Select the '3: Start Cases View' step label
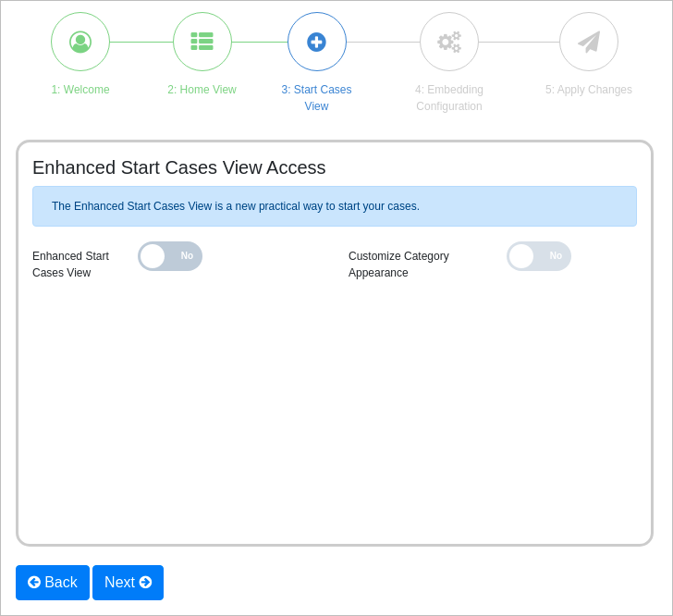 point(316,97)
